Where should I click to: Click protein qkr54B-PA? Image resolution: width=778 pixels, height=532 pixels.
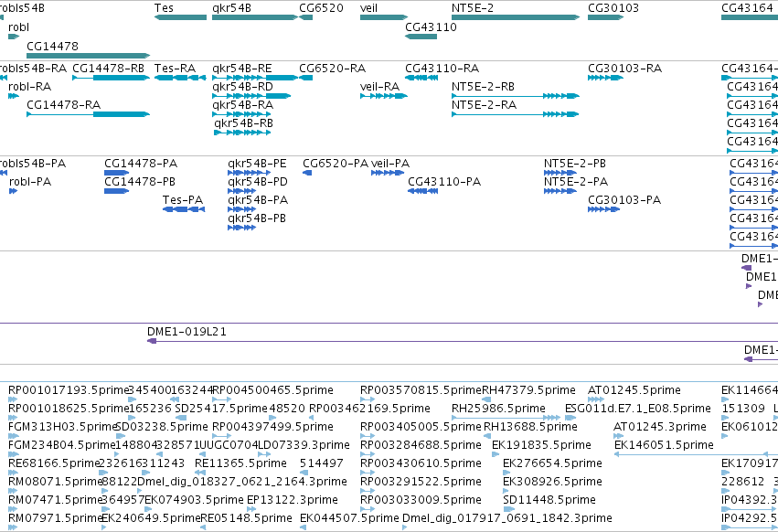pyautogui.click(x=241, y=209)
